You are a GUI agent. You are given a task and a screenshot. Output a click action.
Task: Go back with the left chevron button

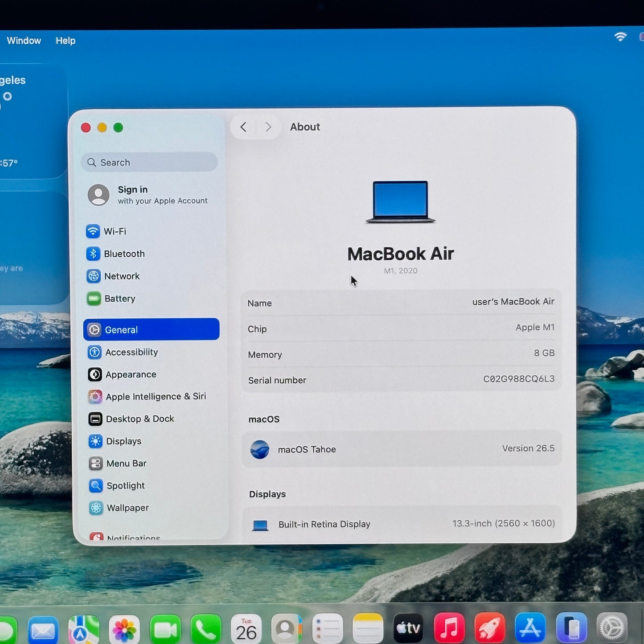(243, 127)
